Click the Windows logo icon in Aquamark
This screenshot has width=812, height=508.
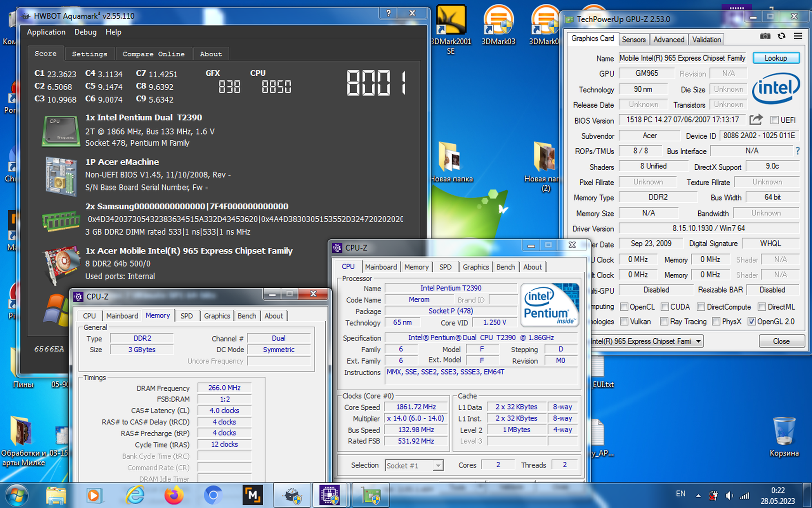point(56,310)
